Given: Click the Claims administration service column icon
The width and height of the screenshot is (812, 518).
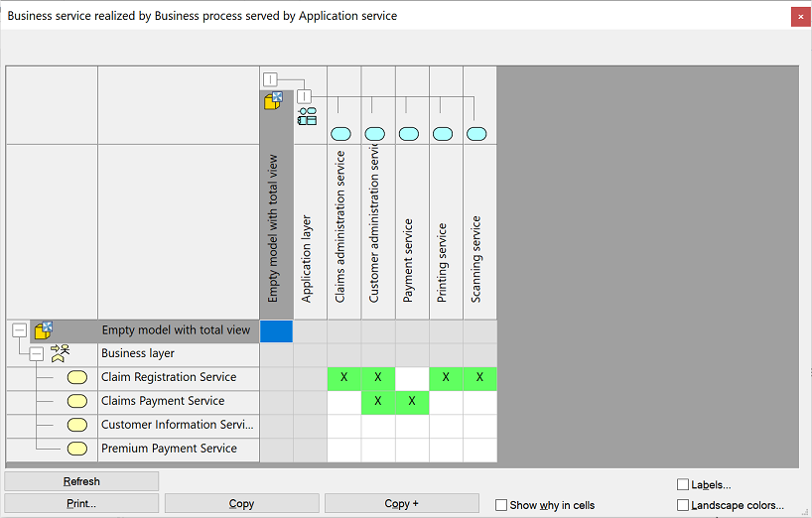Looking at the screenshot, I should (x=340, y=134).
